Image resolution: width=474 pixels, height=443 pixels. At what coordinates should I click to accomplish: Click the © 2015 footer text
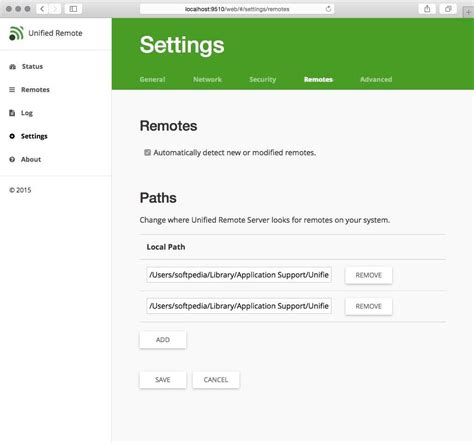tap(20, 190)
